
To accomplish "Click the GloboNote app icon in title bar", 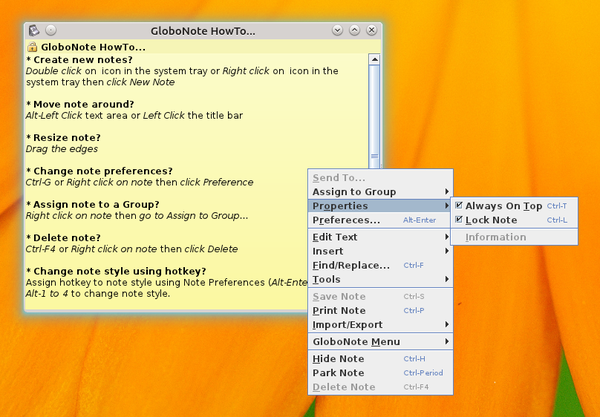I will 34,30.
